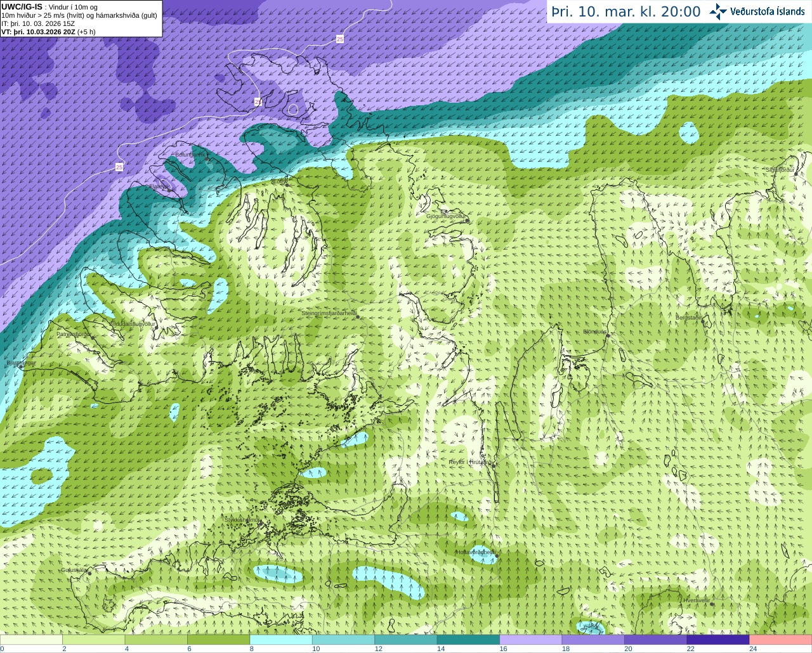This screenshot has height=653, width=812.
Task: Pick the 12–14 teal legend swatch
Action: (406, 640)
